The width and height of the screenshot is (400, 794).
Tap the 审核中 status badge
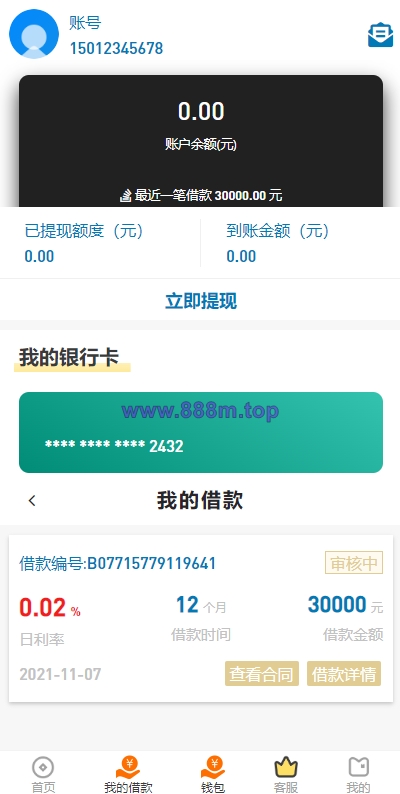(x=354, y=563)
